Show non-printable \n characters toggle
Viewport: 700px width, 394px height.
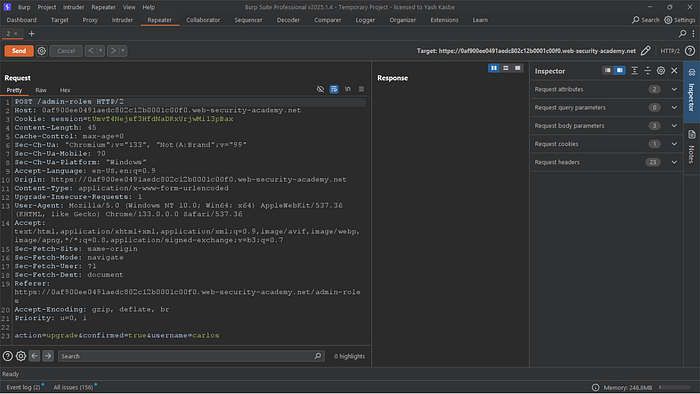[348, 89]
